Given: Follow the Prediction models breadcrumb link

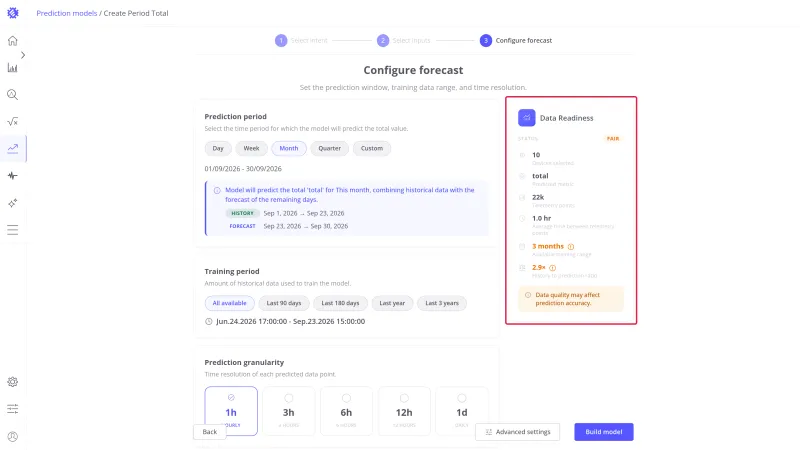Looking at the screenshot, I should click(66, 13).
